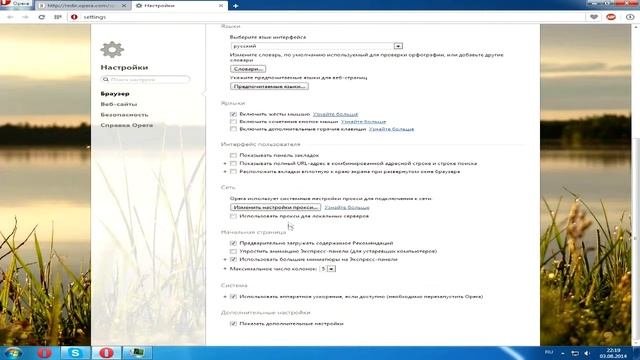Screen dimensions: 640x360
Task: Click the Opera taskbar icon beside Start
Action: [44, 353]
